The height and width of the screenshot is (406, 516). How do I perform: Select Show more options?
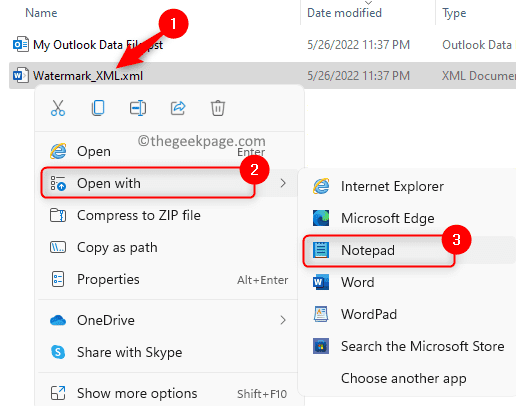coord(169,393)
